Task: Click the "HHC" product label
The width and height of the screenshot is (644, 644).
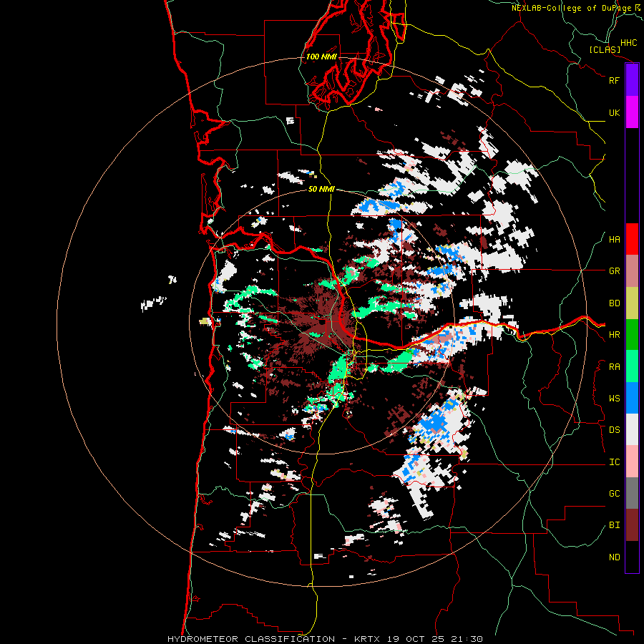Action: click(628, 43)
